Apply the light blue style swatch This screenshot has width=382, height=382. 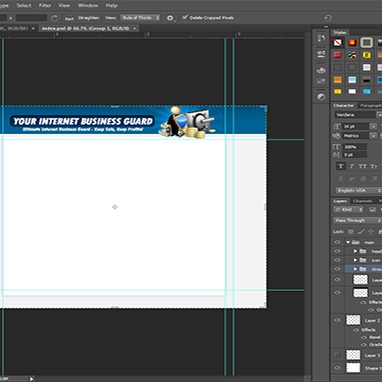point(352,80)
